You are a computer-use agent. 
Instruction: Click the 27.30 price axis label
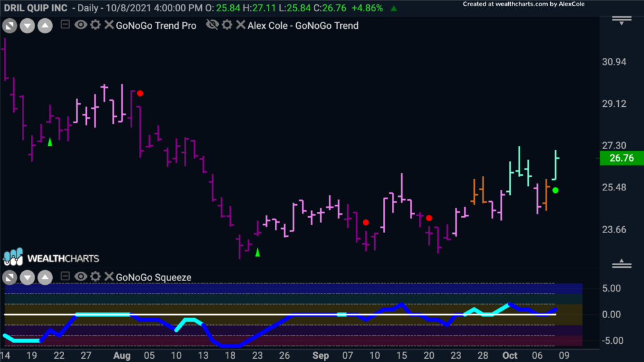coord(614,146)
